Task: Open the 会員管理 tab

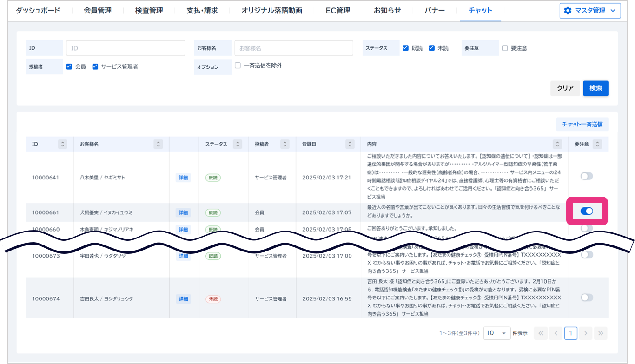Action: point(98,10)
